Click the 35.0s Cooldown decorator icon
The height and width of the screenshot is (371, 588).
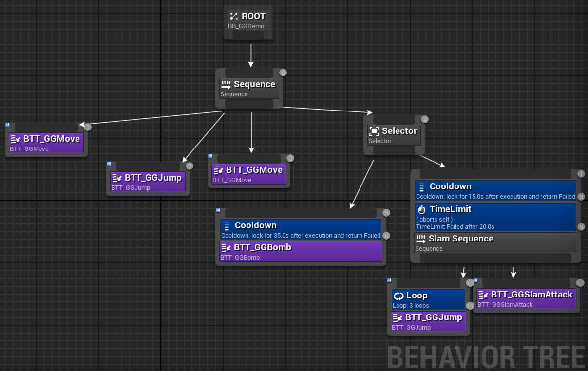pyautogui.click(x=227, y=225)
